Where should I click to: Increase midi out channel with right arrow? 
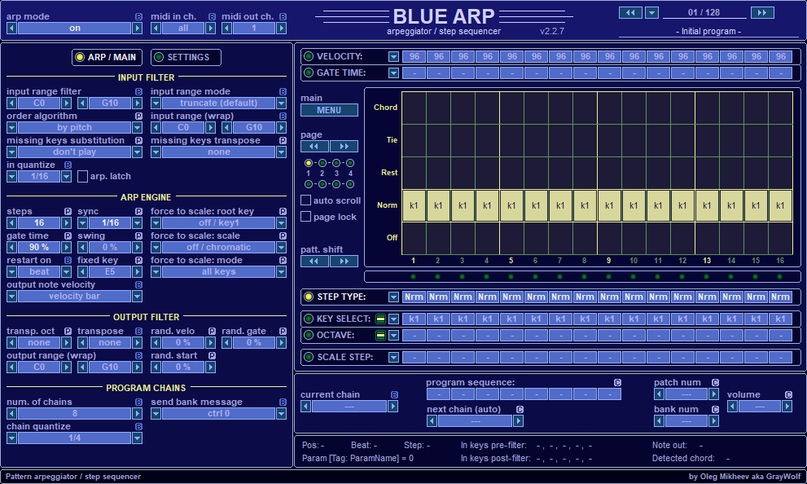click(281, 28)
